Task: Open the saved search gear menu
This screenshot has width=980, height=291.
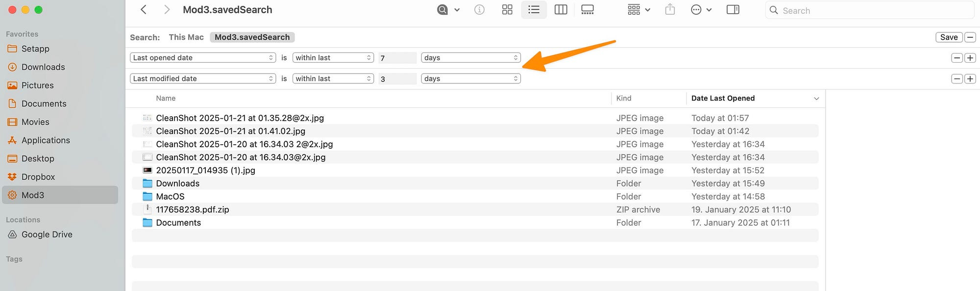Action: (x=448, y=10)
